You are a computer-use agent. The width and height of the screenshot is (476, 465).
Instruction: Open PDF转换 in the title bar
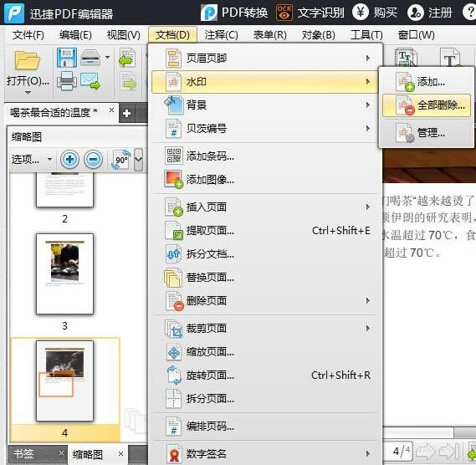[x=234, y=13]
